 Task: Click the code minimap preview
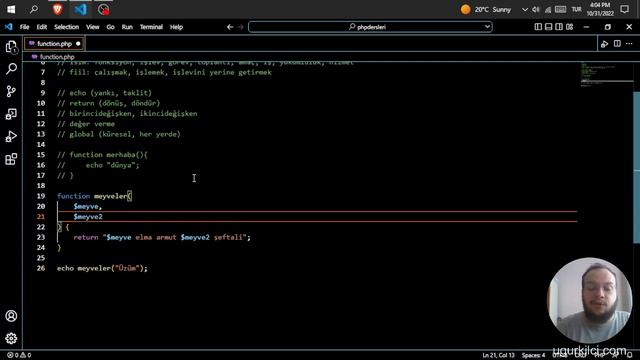click(x=607, y=74)
